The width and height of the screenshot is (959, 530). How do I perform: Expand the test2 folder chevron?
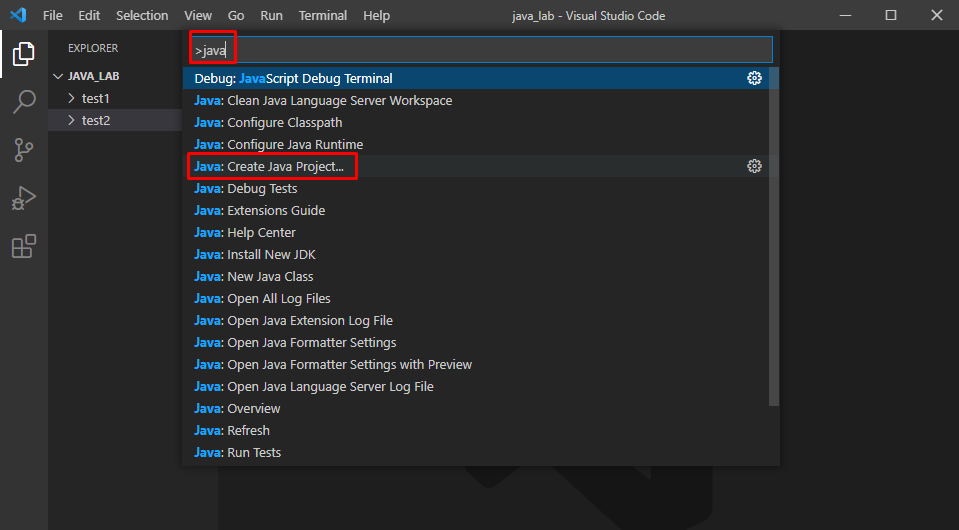(72, 120)
